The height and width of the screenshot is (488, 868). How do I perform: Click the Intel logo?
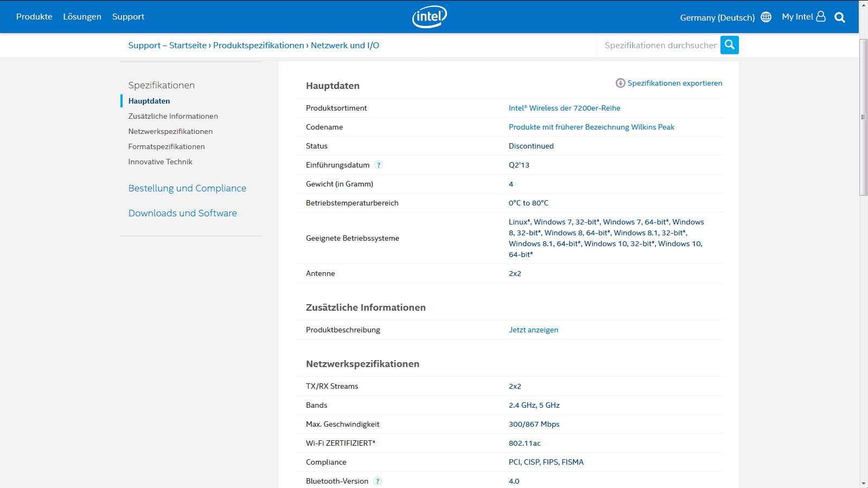(x=430, y=17)
